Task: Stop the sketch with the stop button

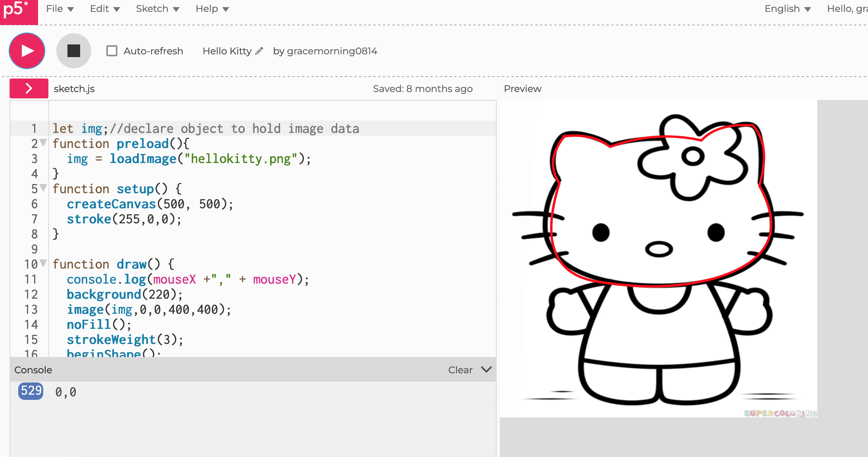Action: pyautogui.click(x=74, y=51)
